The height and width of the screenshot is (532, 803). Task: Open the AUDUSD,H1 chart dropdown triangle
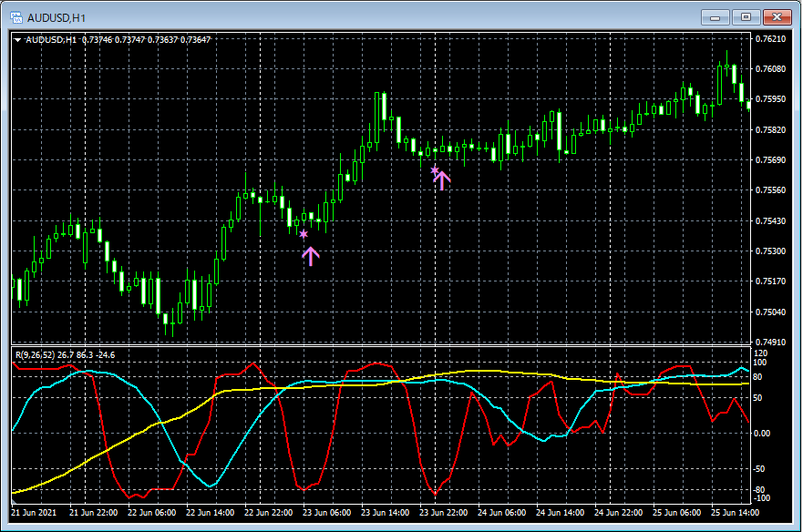coord(17,39)
